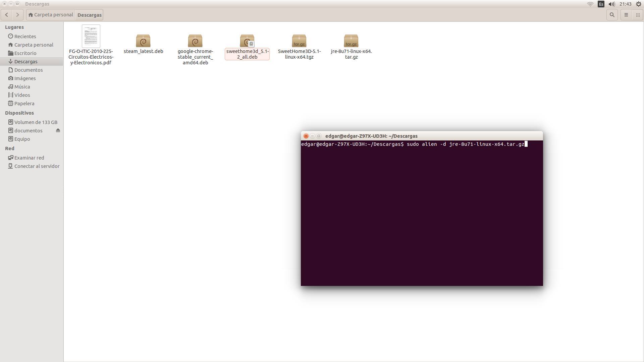Image resolution: width=644 pixels, height=362 pixels.
Task: Click the FG-O-ITIC-2010-225 PDF file name
Action: [91, 57]
